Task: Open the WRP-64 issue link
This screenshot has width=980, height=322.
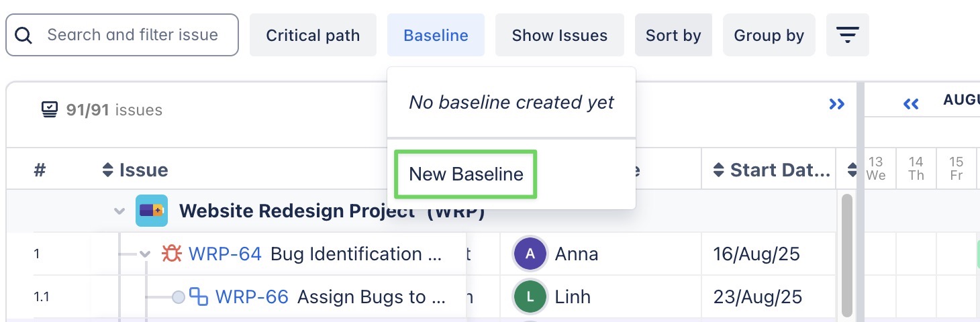Action: [x=225, y=254]
